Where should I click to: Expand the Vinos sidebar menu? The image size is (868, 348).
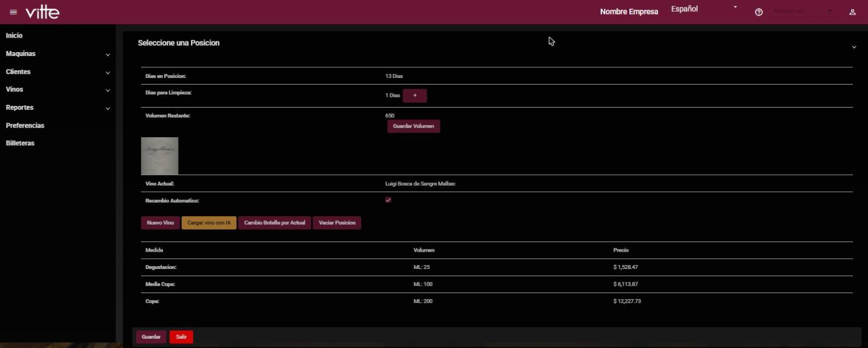tap(58, 90)
